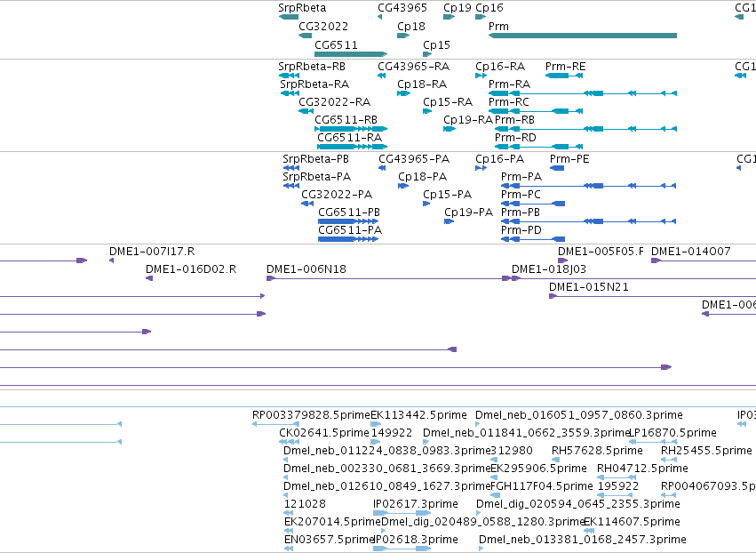Click transcript Prm-RE label

pos(566,67)
